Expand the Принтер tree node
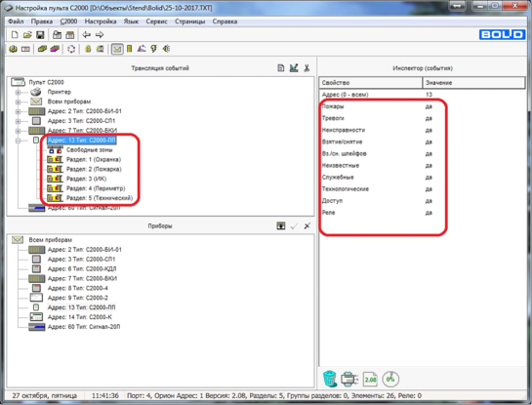 (x=18, y=92)
